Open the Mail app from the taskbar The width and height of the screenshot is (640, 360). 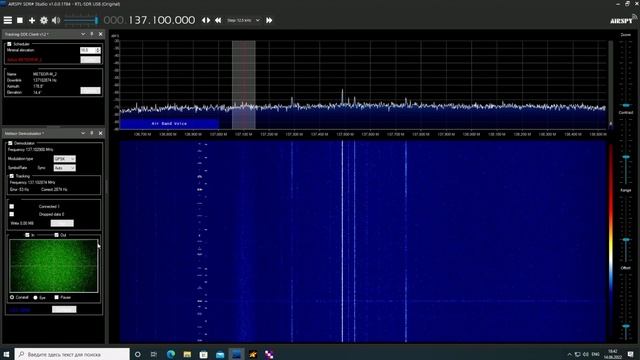(220, 354)
